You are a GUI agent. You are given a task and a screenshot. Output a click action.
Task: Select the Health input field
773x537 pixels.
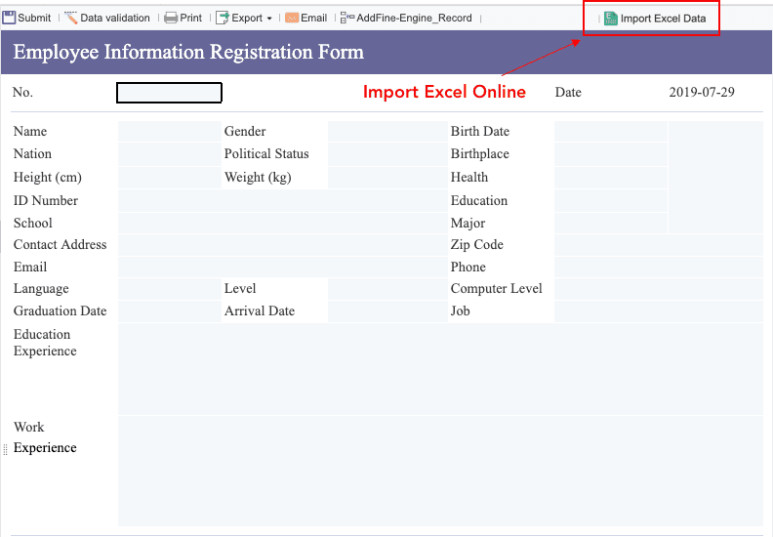611,178
